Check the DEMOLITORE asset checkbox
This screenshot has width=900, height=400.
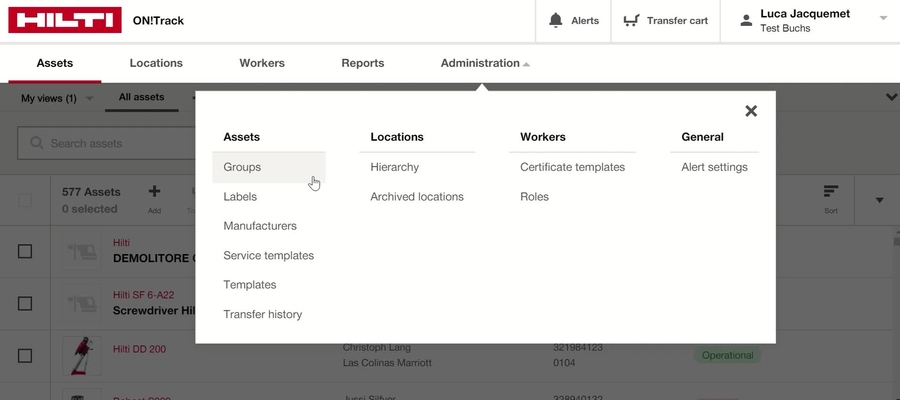(x=25, y=251)
